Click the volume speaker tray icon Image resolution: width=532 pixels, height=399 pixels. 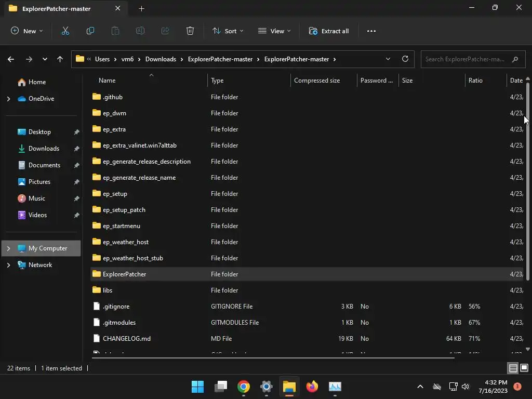point(465,387)
